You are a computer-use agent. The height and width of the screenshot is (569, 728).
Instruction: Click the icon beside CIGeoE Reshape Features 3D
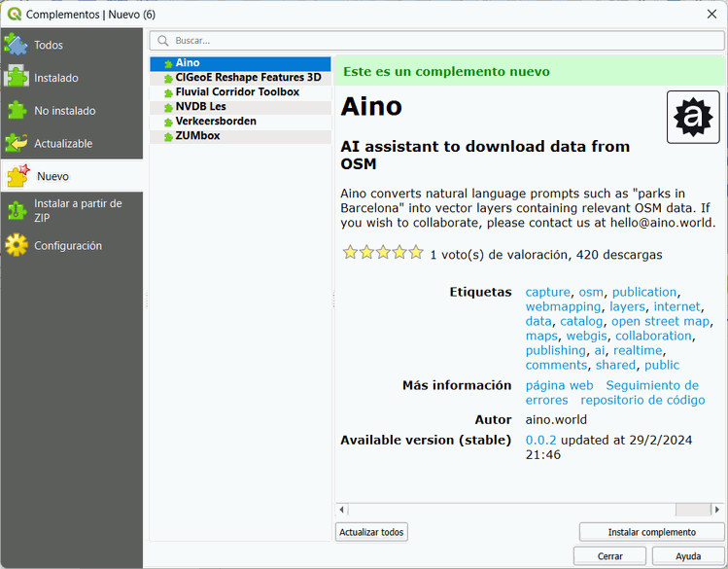pyautogui.click(x=168, y=79)
